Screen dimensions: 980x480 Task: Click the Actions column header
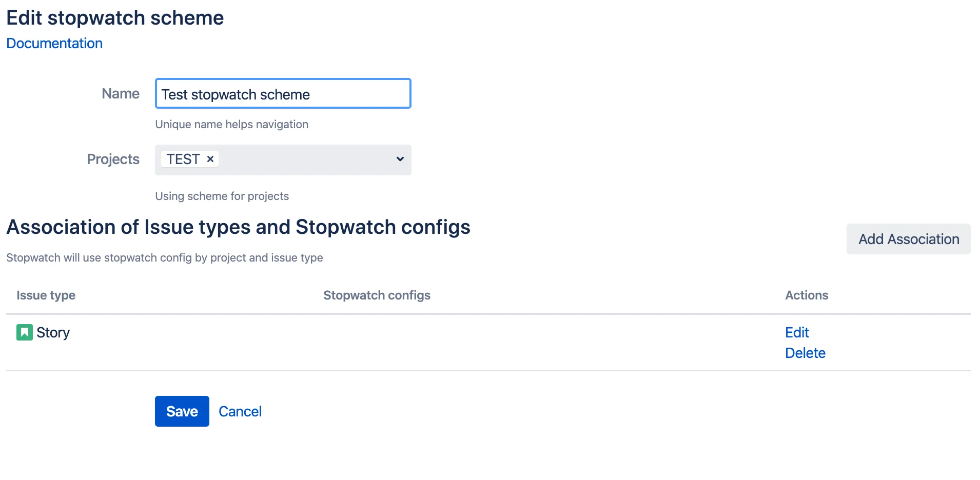coord(807,295)
